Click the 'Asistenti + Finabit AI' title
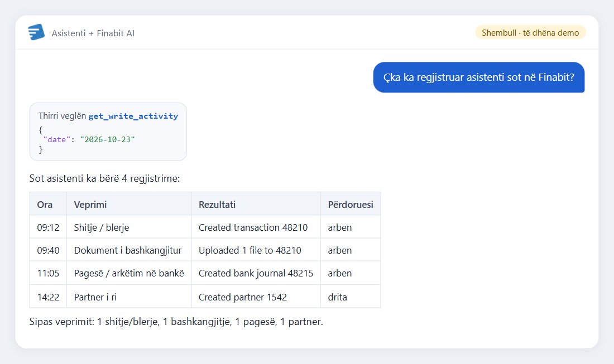Image resolution: width=614 pixels, height=364 pixels. pos(93,33)
